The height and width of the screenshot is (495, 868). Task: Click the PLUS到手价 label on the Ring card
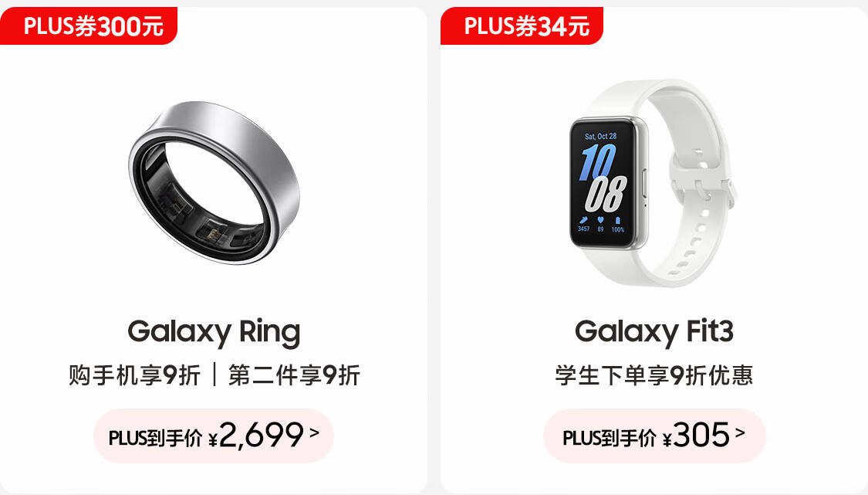156,439
